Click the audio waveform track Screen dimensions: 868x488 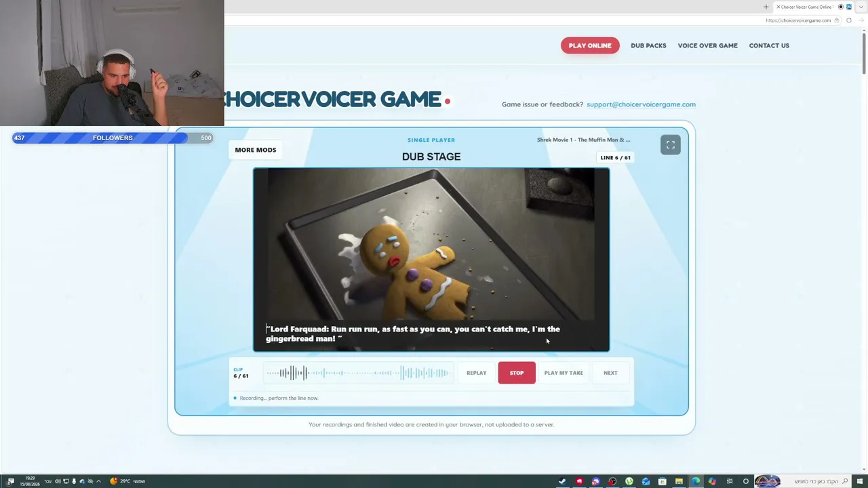(358, 373)
